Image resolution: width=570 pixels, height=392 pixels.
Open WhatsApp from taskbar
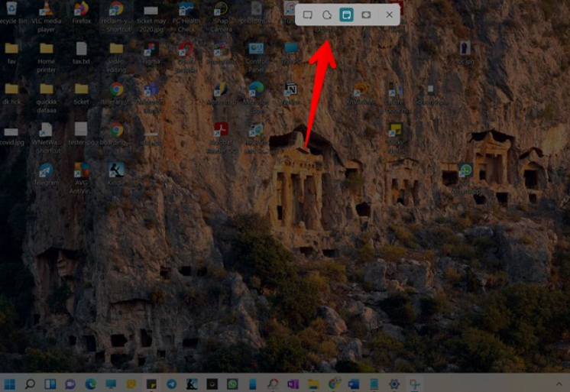click(x=232, y=384)
